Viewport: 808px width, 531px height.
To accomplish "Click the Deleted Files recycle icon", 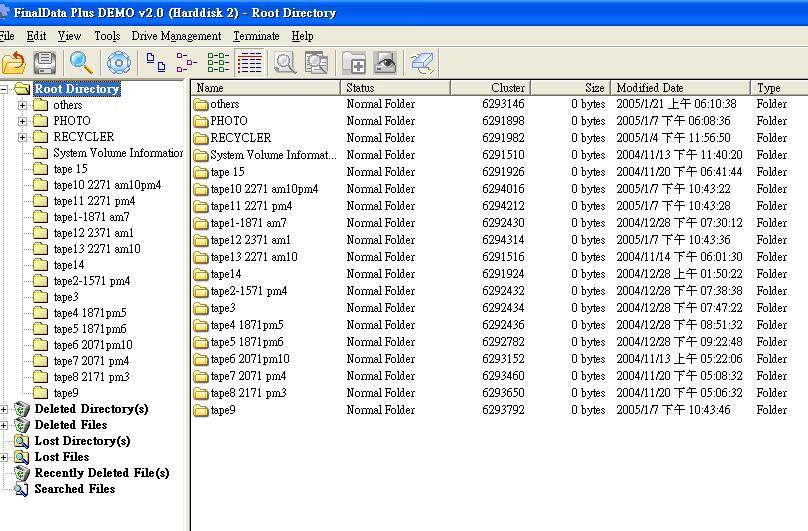I will pos(22,425).
